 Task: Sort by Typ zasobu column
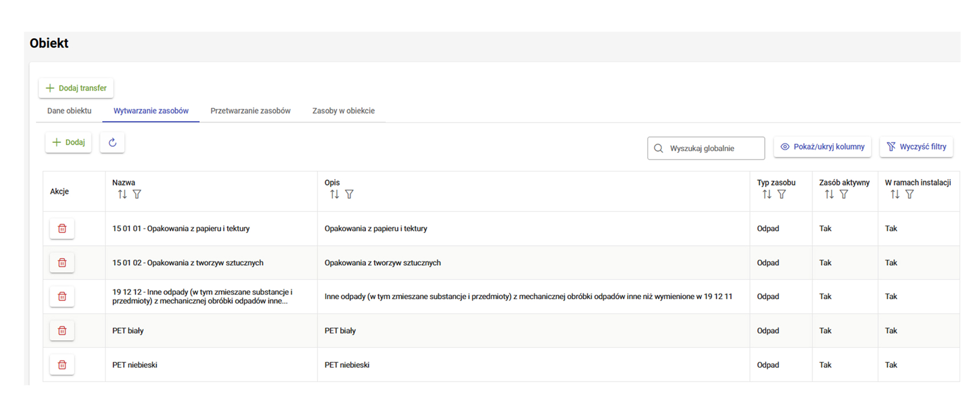click(x=767, y=195)
